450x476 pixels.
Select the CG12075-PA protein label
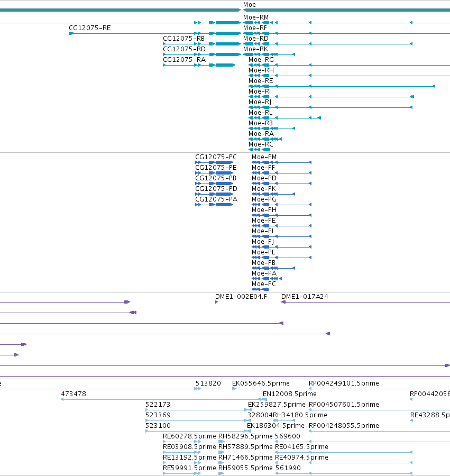click(x=216, y=199)
